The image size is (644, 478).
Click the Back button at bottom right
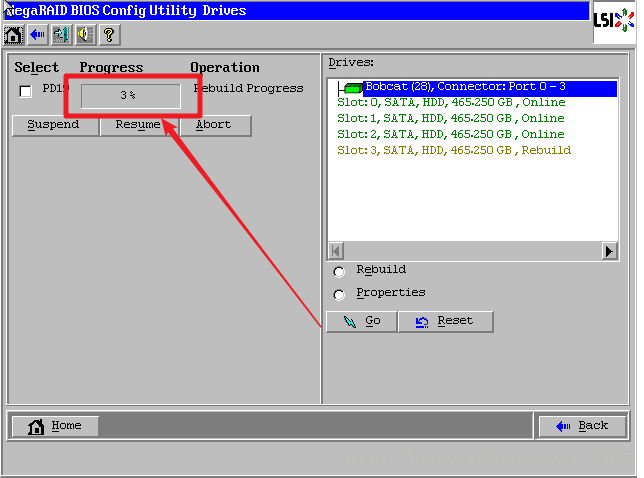click(x=582, y=426)
